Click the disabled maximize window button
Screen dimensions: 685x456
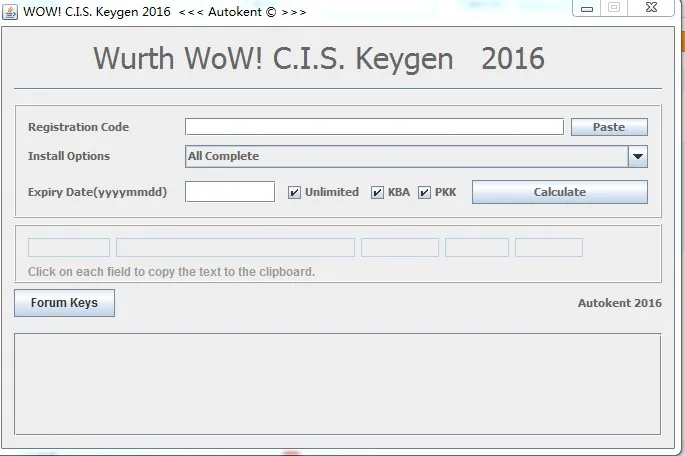pyautogui.click(x=614, y=8)
